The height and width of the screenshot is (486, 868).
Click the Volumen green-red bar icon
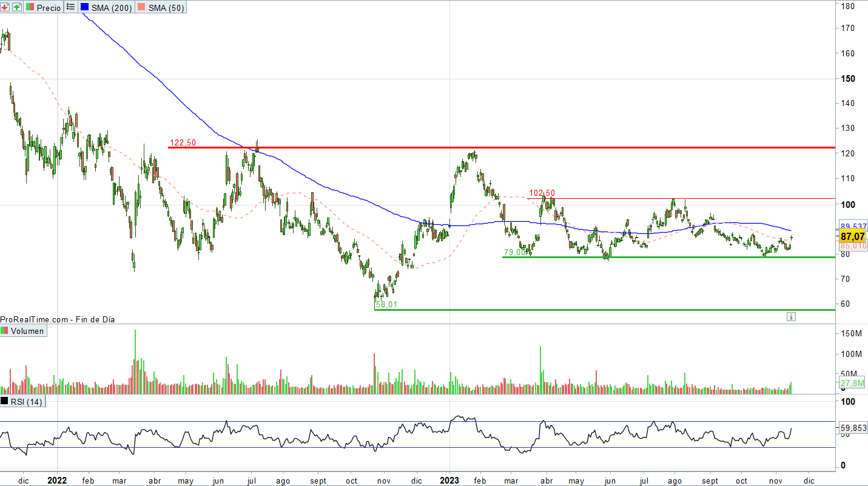click(x=5, y=331)
